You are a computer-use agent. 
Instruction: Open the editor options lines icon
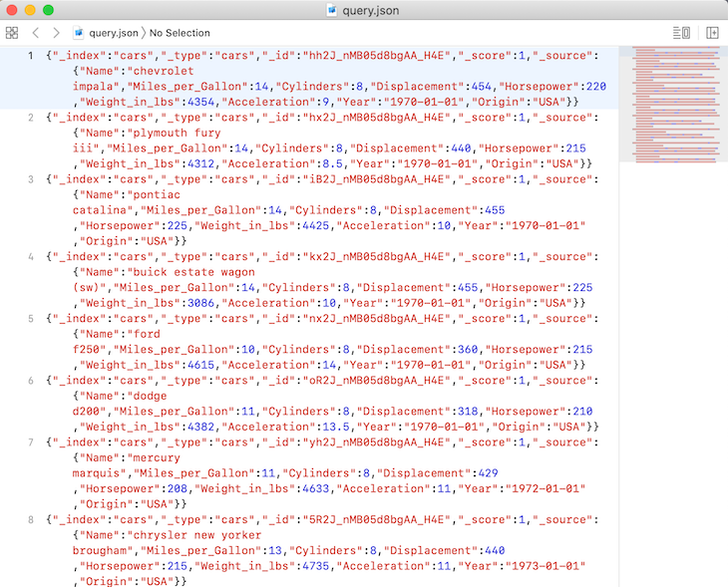coord(681,33)
